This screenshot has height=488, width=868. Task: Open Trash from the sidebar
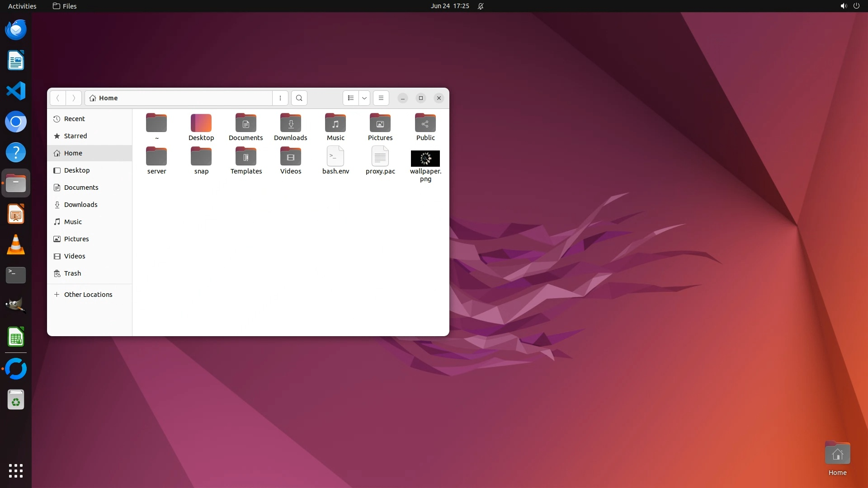pos(72,273)
